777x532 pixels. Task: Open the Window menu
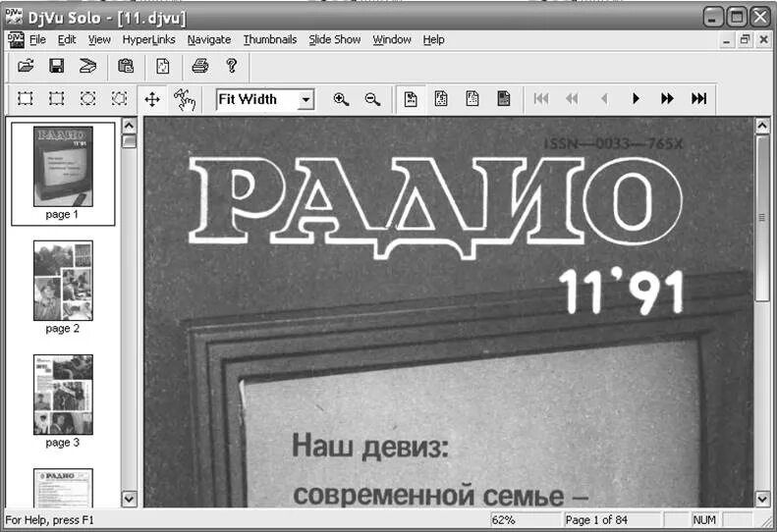point(392,39)
